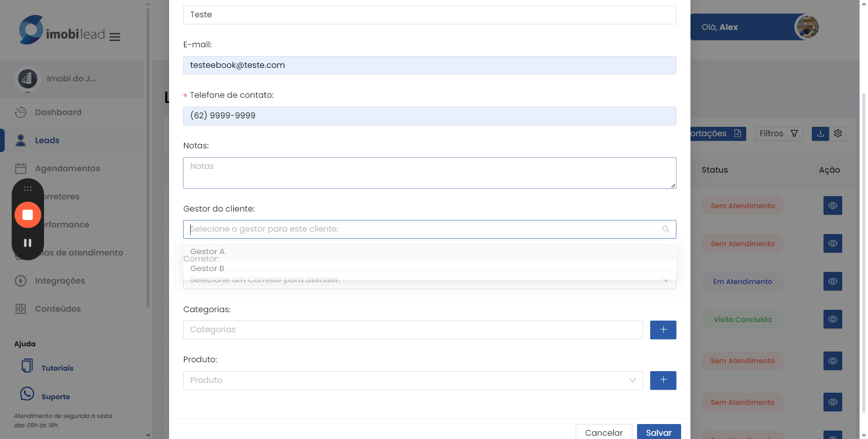Click the user avatar photo

pos(807,27)
